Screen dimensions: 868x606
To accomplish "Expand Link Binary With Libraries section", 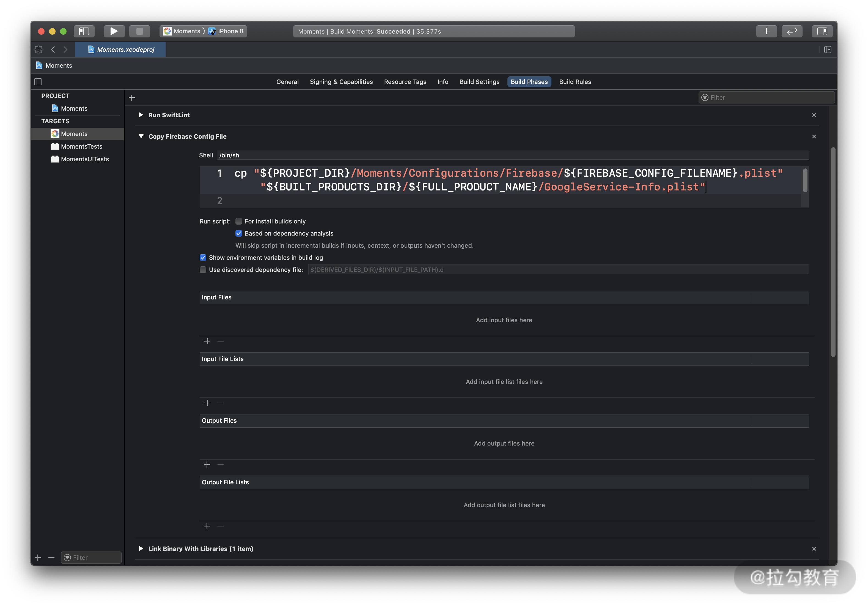I will (141, 548).
